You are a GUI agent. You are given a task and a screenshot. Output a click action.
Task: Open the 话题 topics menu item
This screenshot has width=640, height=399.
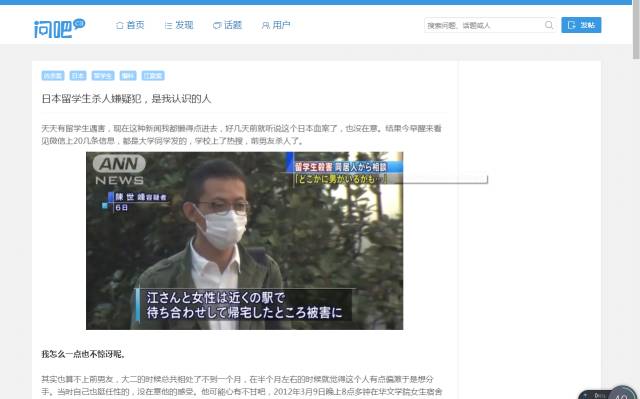click(x=227, y=25)
